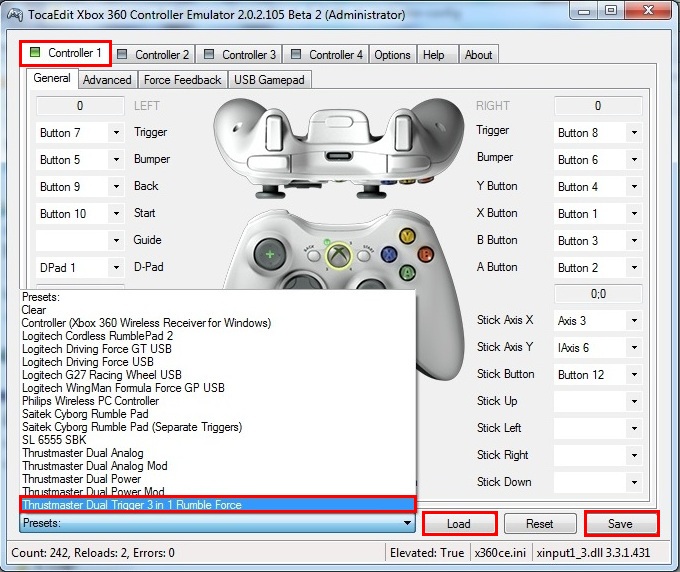Choose Logitech G27 Racing Wheel USB preset
The width and height of the screenshot is (680, 572).
click(102, 375)
